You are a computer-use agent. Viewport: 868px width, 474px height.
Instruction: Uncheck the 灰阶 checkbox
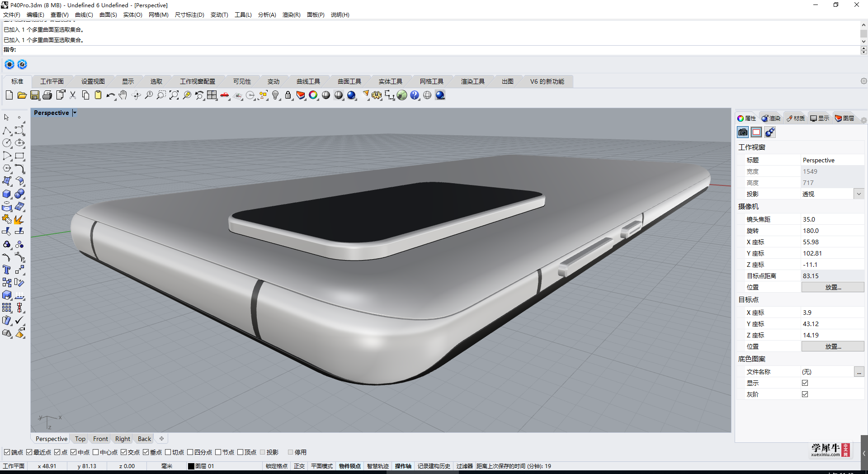(805, 394)
